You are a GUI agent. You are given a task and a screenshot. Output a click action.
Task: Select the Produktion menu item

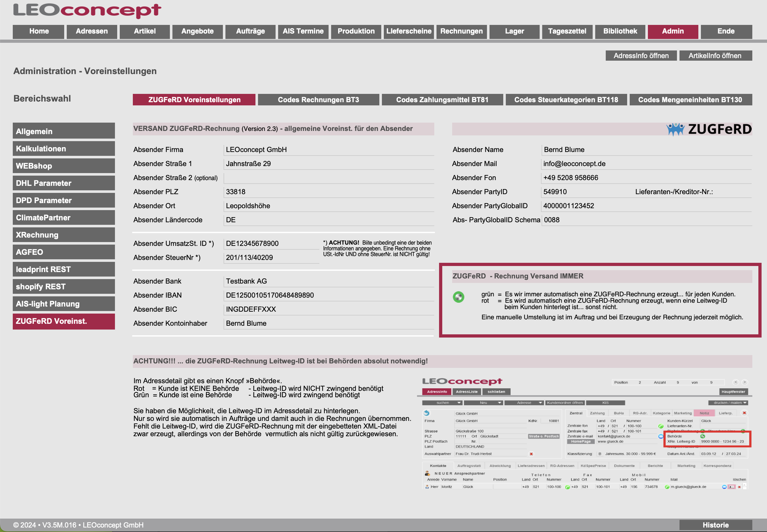click(x=356, y=31)
